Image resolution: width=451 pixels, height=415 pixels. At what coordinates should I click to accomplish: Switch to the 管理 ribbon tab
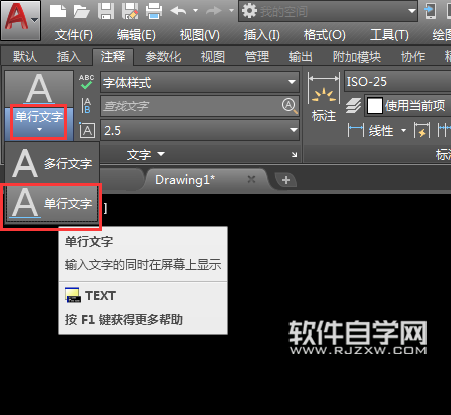[x=257, y=57]
